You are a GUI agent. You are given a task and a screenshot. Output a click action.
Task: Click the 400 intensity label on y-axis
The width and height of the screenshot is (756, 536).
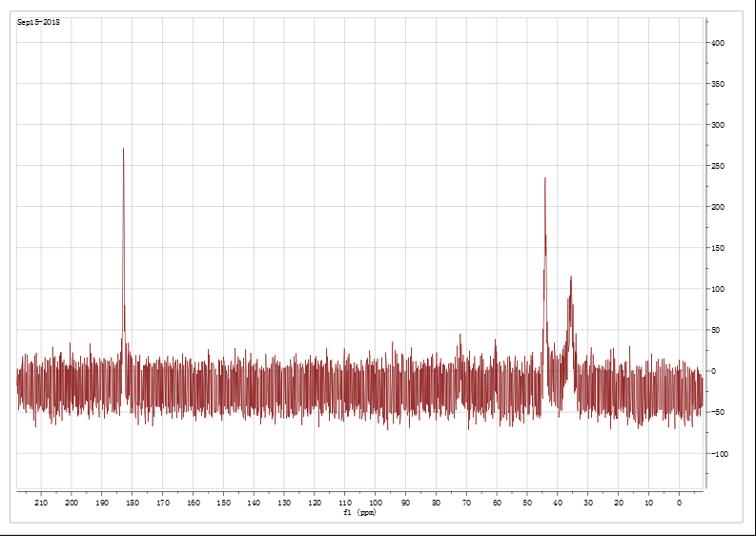click(717, 43)
